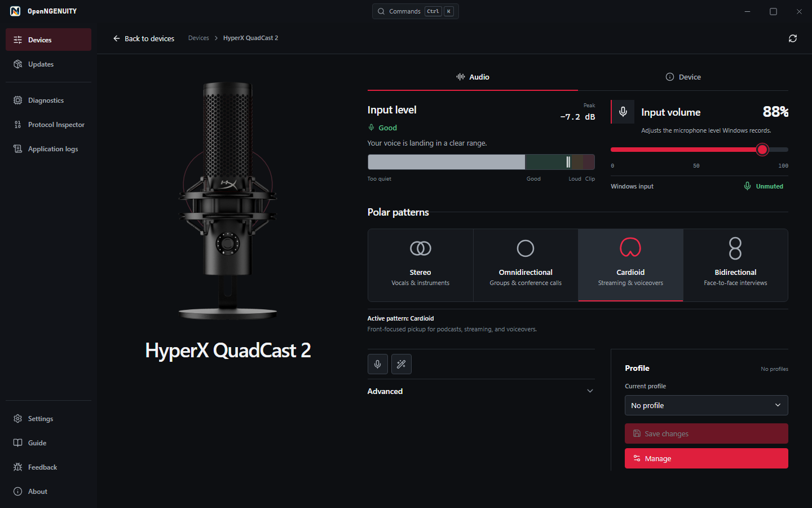Switch to the Audio tab
The width and height of the screenshot is (812, 508).
tap(473, 77)
